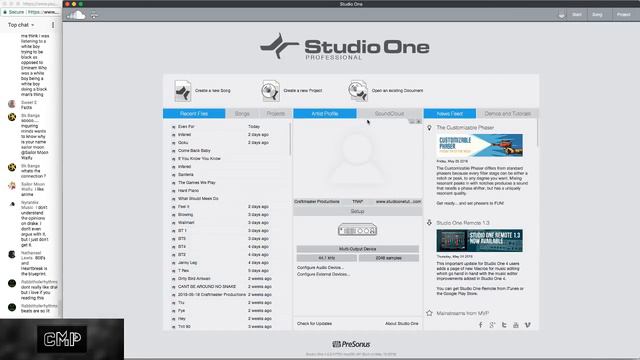Click the CMP logo in the overlay
Image resolution: width=640 pixels, height=360 pixels.
[62, 339]
